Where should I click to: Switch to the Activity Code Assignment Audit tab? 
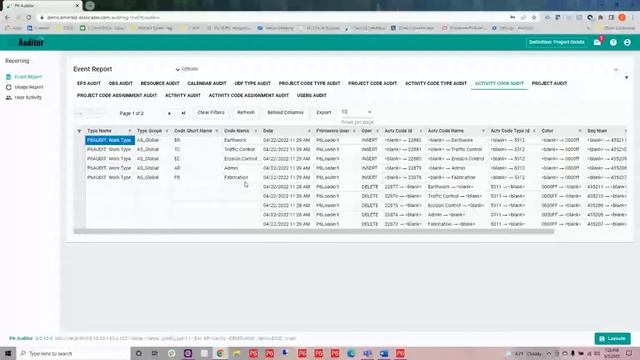click(x=249, y=96)
